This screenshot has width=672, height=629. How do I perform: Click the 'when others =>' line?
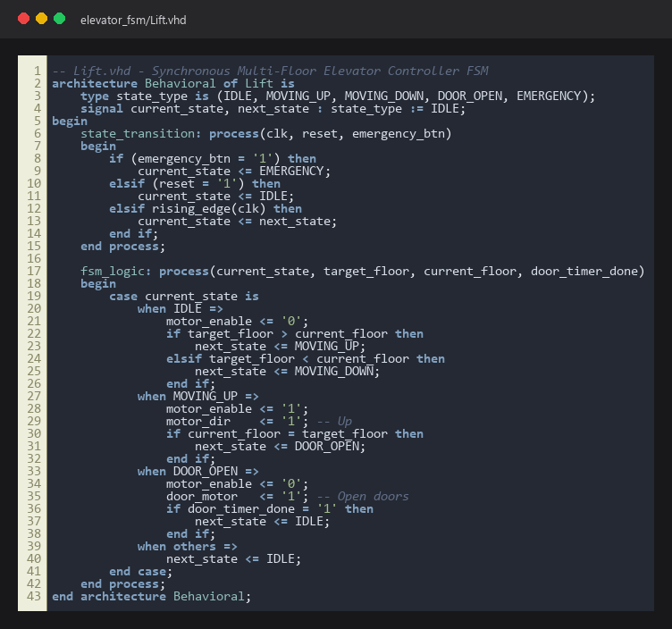188,547
